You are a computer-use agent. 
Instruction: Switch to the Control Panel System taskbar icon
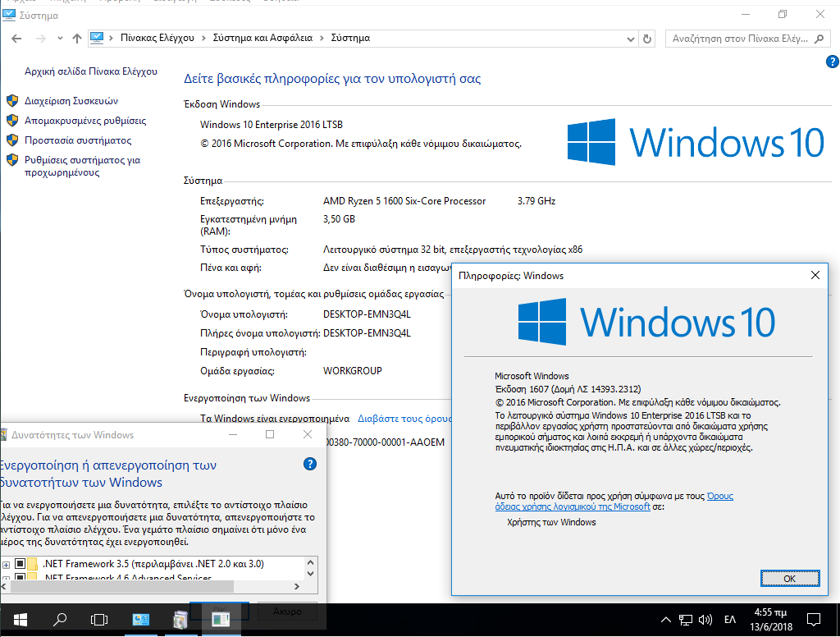pos(141,621)
